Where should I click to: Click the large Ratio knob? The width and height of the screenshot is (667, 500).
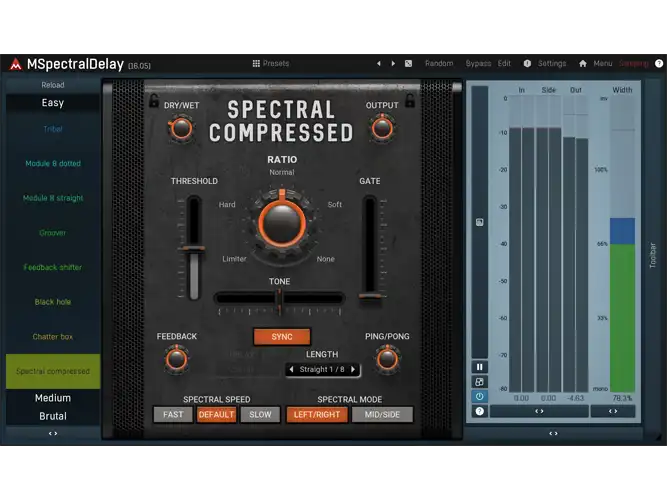pos(282,223)
